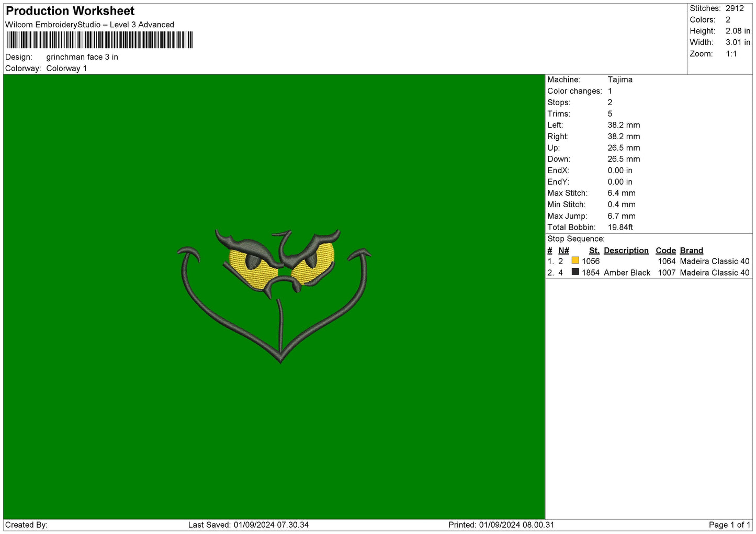The height and width of the screenshot is (534, 756).
Task: Click the 'Code' column header
Action: point(665,251)
